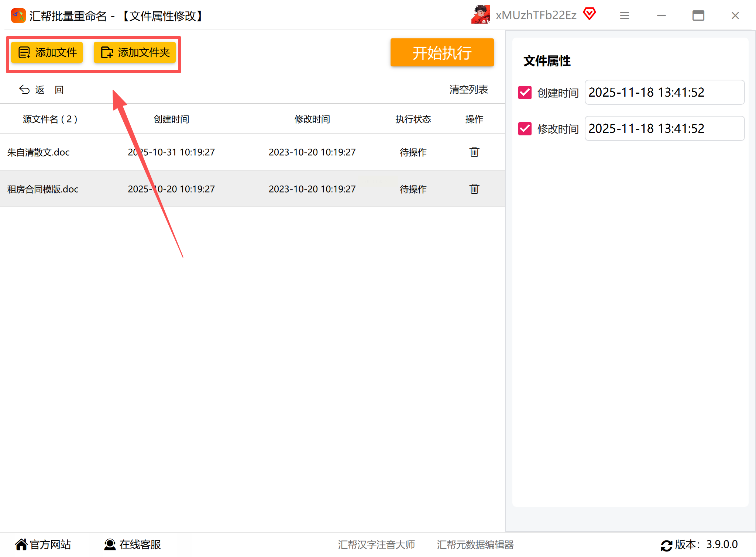Click the app logo in title bar
The height and width of the screenshot is (557, 756).
pos(18,15)
